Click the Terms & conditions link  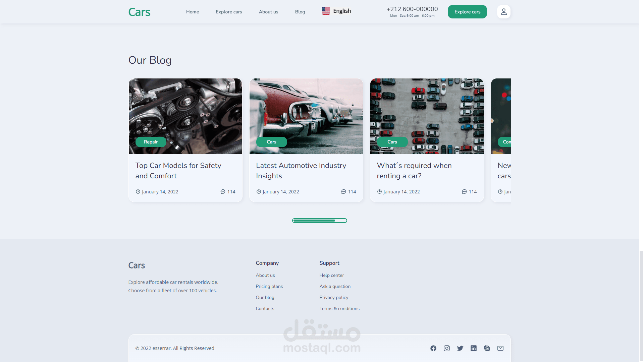pos(339,308)
